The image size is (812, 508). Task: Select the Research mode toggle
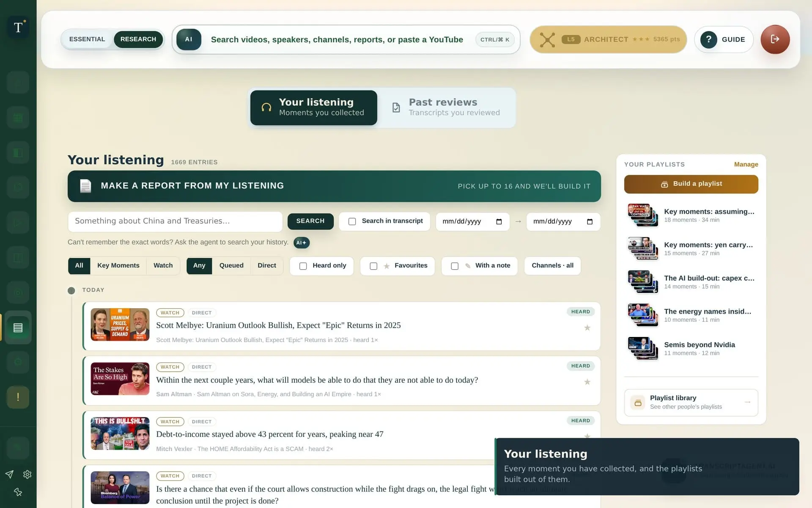(x=138, y=39)
